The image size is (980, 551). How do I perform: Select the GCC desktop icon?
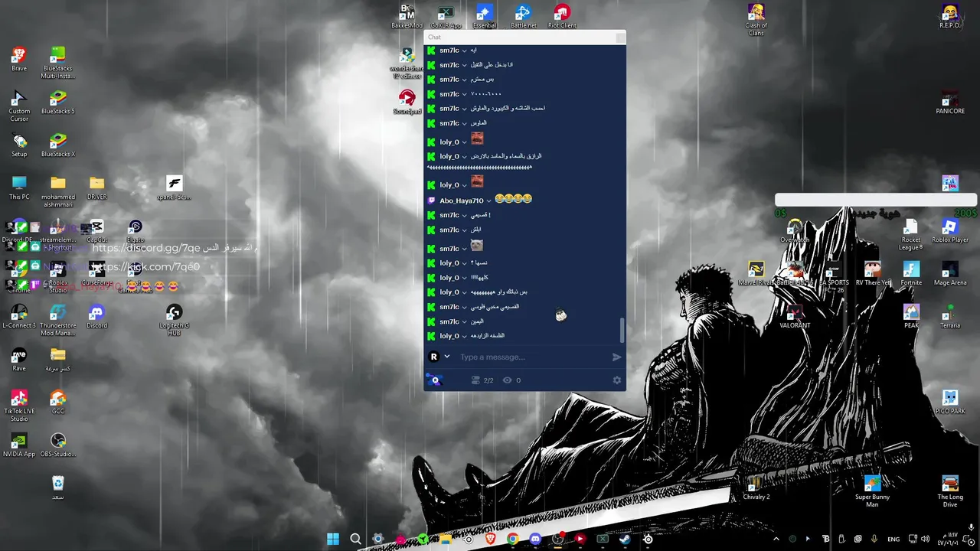pyautogui.click(x=58, y=402)
